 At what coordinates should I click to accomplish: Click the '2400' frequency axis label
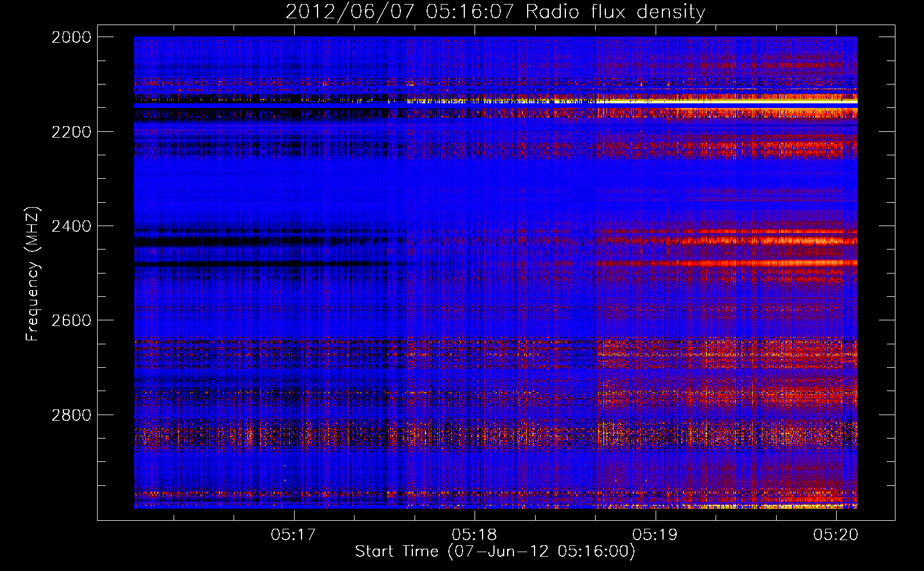pos(71,226)
